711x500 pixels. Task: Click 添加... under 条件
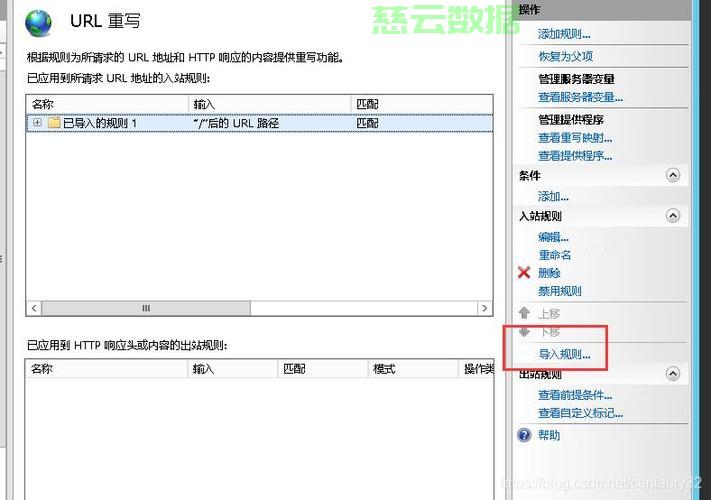(x=553, y=196)
